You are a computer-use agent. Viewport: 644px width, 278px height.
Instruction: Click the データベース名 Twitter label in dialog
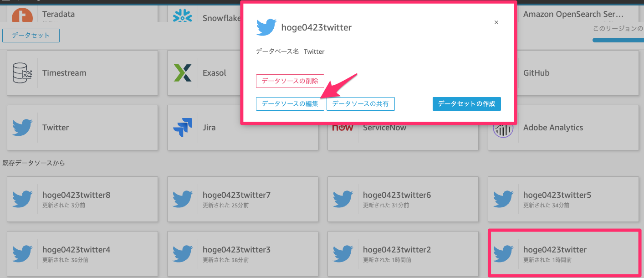290,51
